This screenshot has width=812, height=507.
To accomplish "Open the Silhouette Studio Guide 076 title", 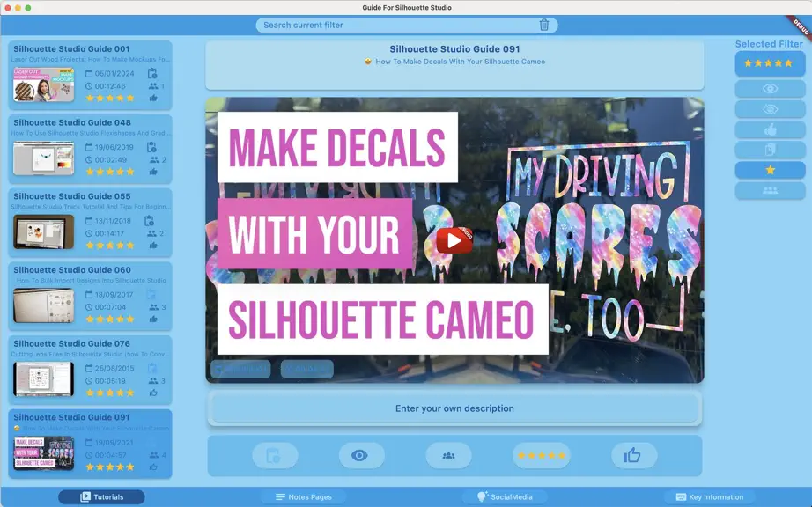I will tap(71, 343).
